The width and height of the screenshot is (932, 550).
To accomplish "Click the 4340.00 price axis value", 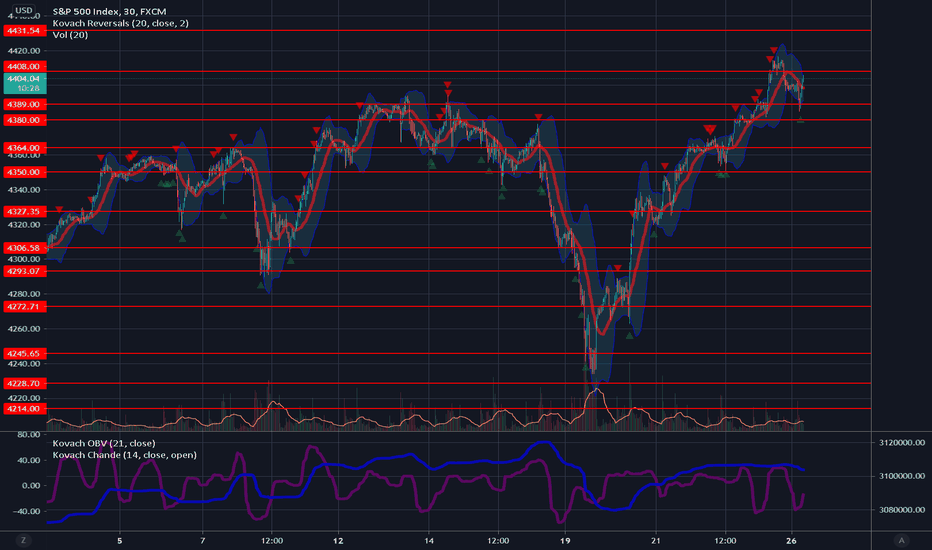I will [x=24, y=190].
